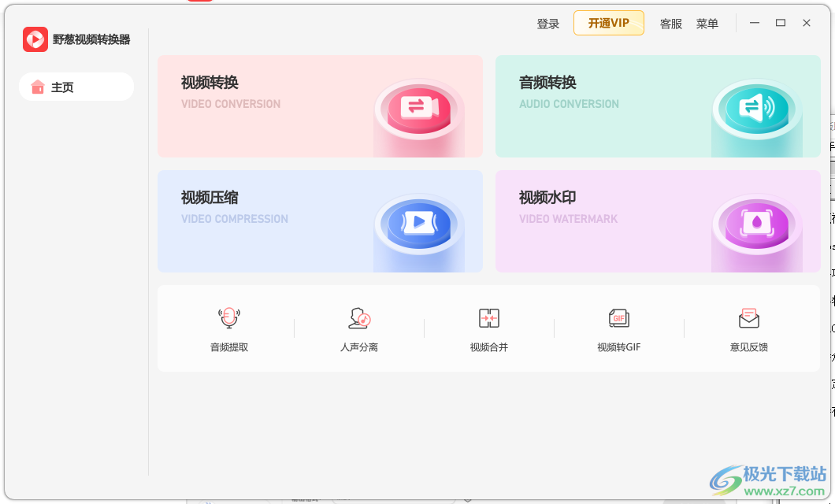This screenshot has width=835, height=504.
Task: Open the 菜单 menu
Action: click(x=707, y=24)
